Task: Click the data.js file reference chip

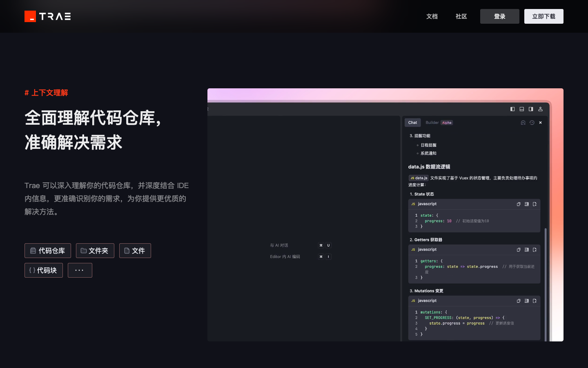Action: pyautogui.click(x=419, y=178)
